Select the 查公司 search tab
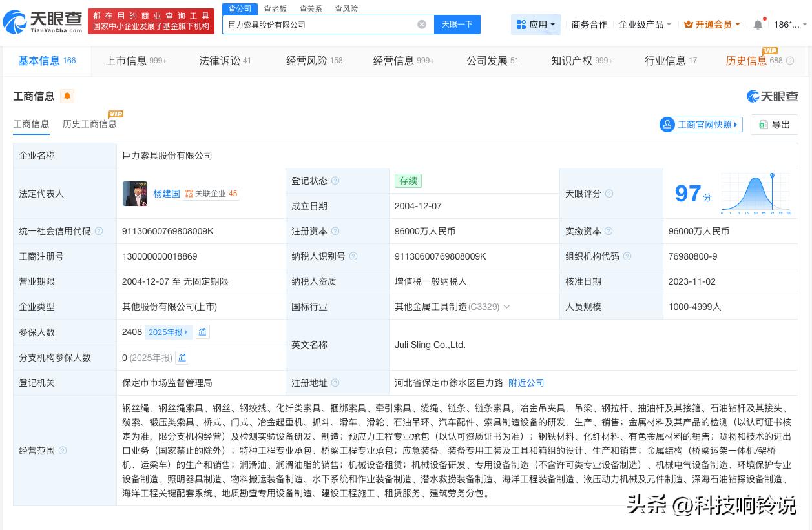812x530 pixels. pyautogui.click(x=240, y=9)
